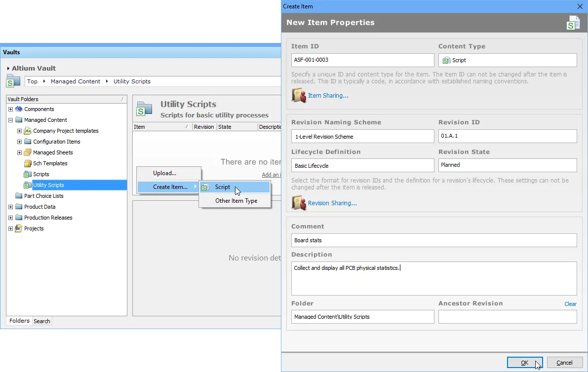Click the Managed Content folder icon
The image size is (588, 372).
pyautogui.click(x=19, y=120)
